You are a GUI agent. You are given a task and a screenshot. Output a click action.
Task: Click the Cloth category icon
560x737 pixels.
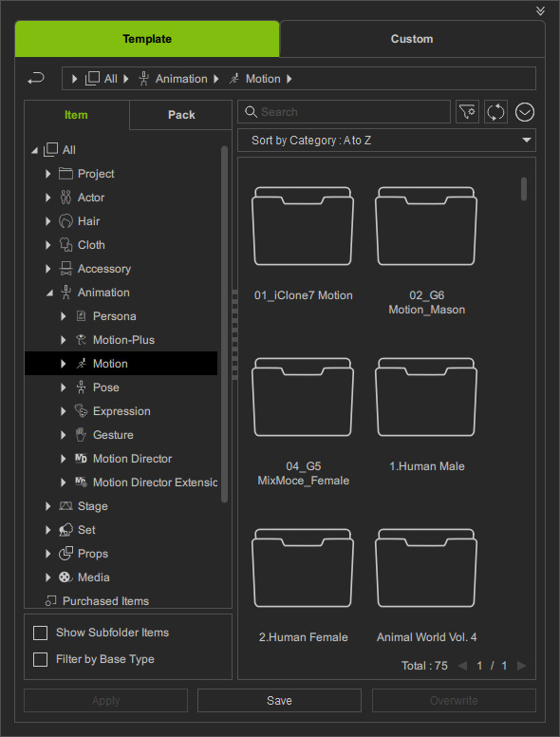[x=65, y=245]
